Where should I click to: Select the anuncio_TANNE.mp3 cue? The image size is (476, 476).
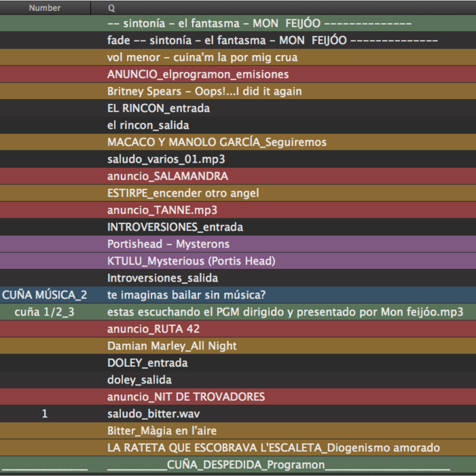pyautogui.click(x=162, y=210)
